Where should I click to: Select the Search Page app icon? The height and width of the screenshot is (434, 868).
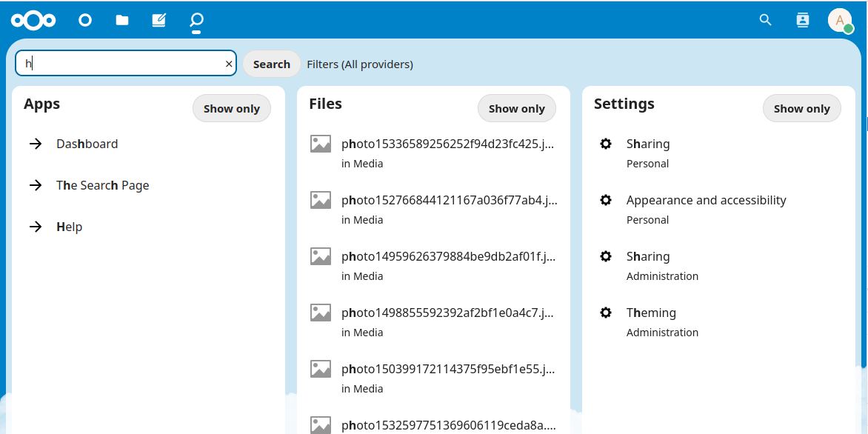pyautogui.click(x=196, y=20)
